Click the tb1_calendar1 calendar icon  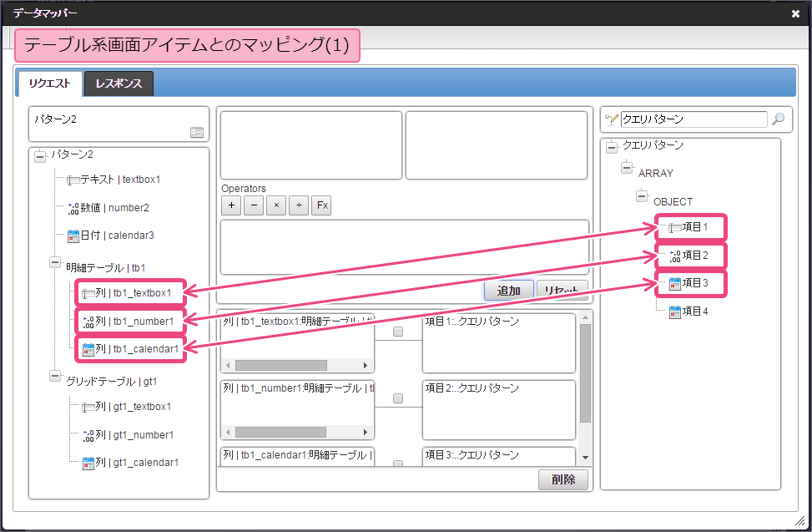pyautogui.click(x=88, y=350)
